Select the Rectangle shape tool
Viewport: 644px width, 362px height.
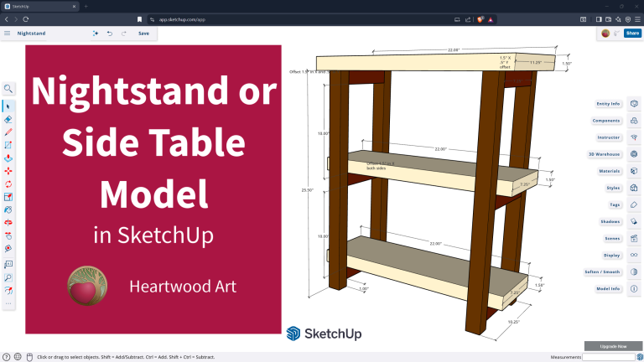[8, 145]
